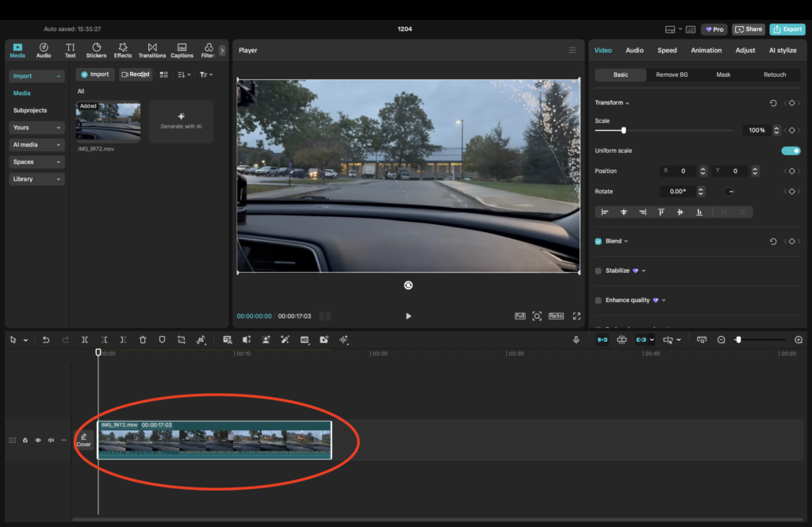Enable the Enhance quality checkbox
Viewport: 812px width, 527px height.
[x=597, y=300]
